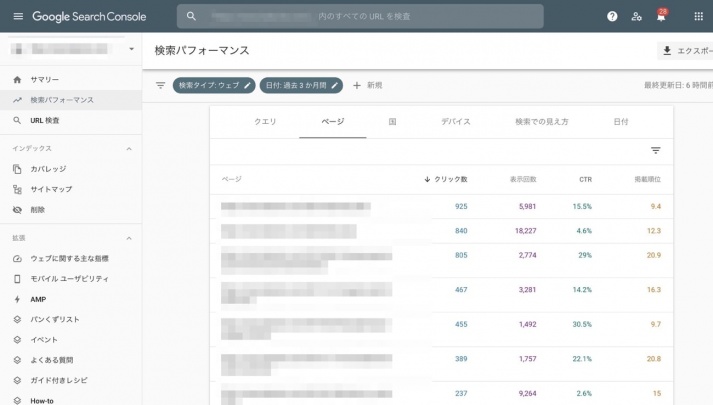The image size is (713, 405).
Task: Open イベント report
Action: point(44,340)
